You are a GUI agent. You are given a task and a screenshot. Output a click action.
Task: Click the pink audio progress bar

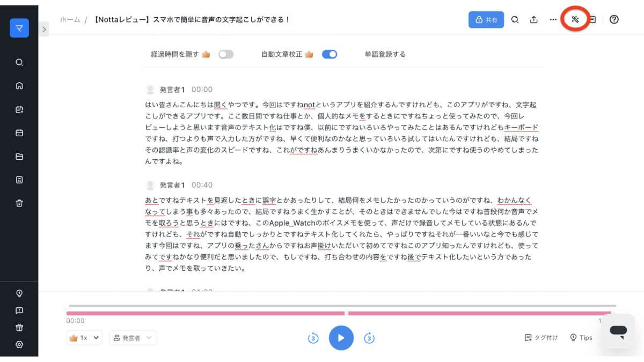coord(339,313)
